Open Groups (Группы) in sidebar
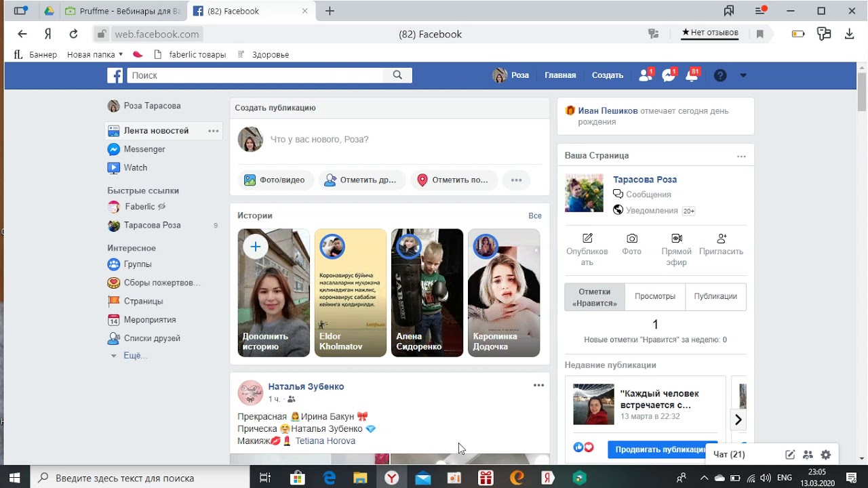 138,264
